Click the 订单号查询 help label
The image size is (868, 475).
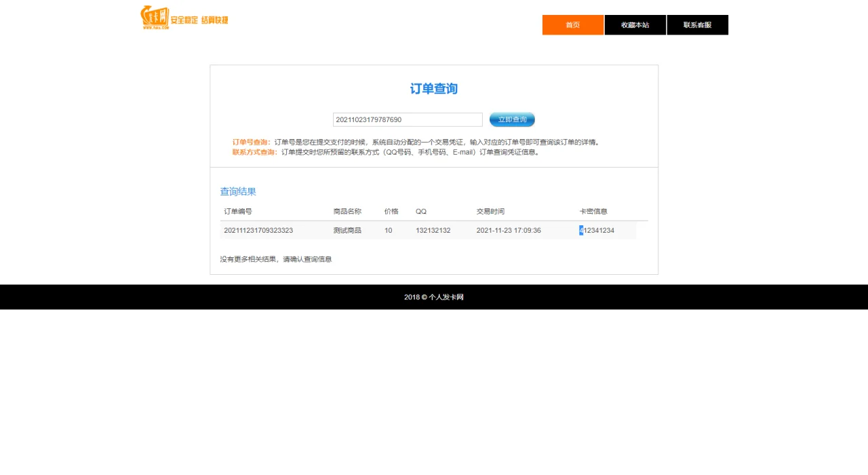tap(250, 142)
